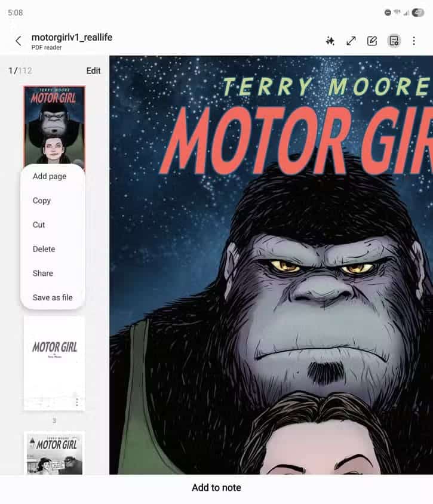Image resolution: width=433 pixels, height=504 pixels.
Task: Tap the 1/112 page counter
Action: coord(20,70)
